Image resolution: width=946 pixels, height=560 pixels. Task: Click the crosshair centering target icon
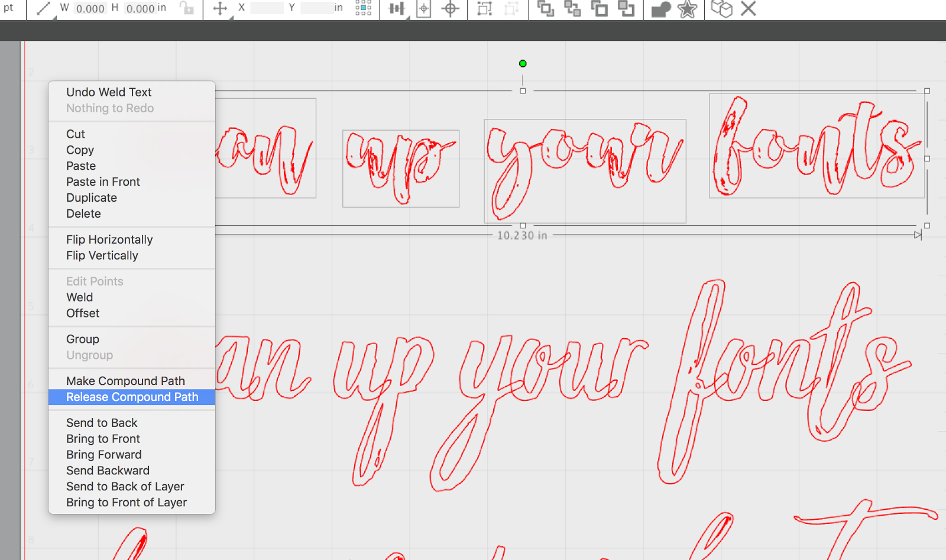451,9
